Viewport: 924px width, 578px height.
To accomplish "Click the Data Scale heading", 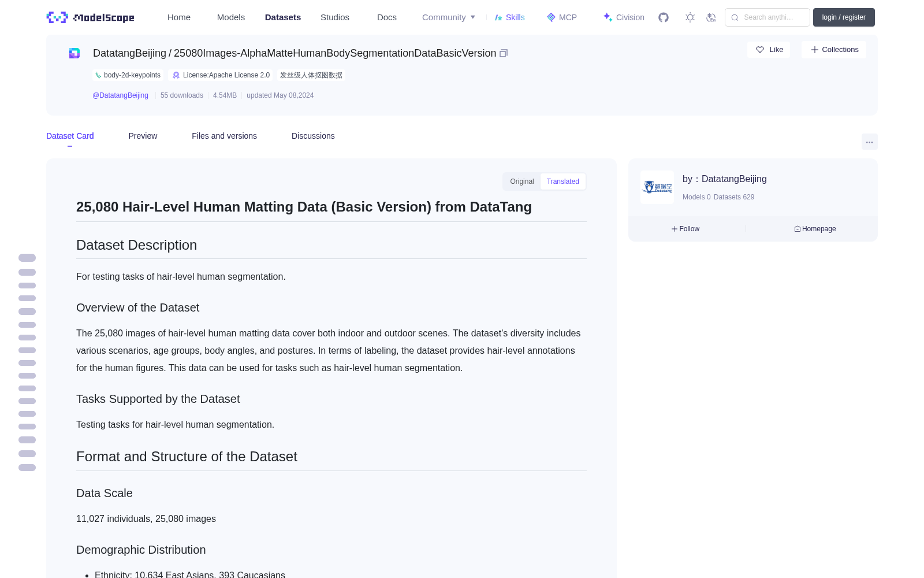I will tap(105, 493).
